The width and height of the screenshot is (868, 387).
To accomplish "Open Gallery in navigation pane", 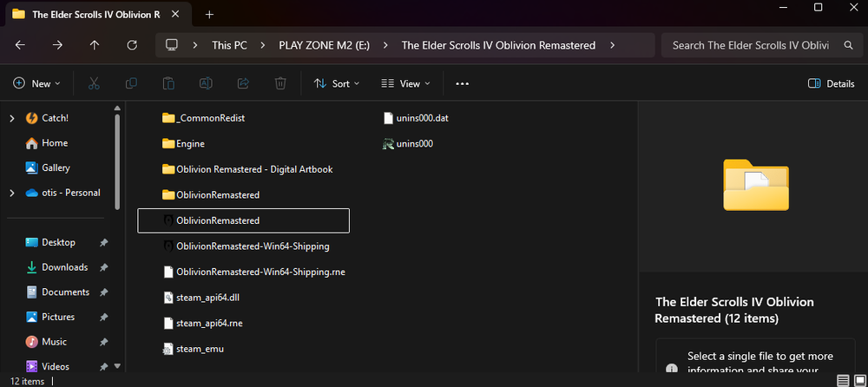I will click(56, 167).
